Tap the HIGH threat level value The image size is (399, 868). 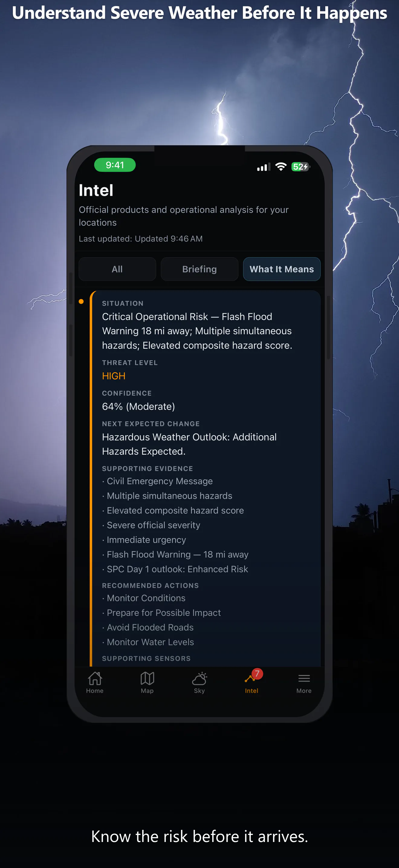(x=114, y=376)
